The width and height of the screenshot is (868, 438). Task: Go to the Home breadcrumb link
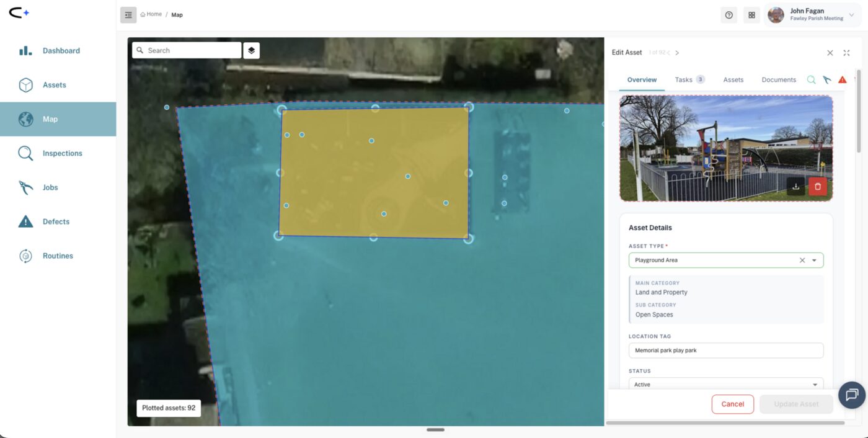(x=151, y=14)
